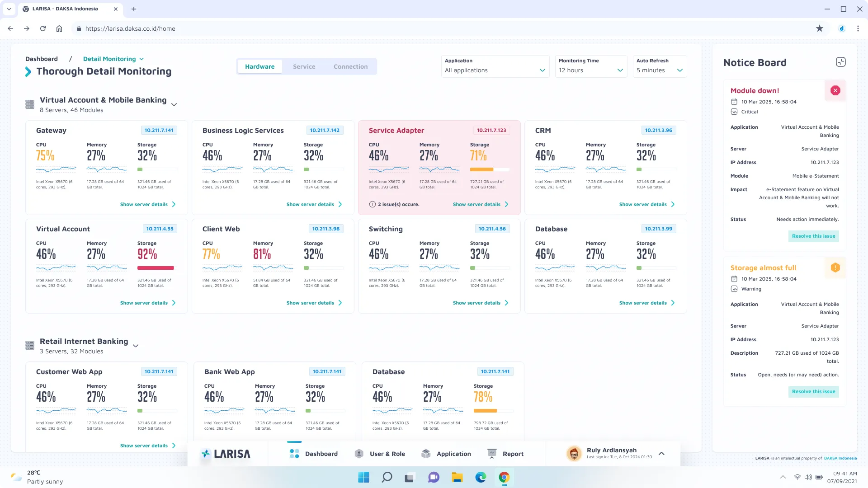Open the browser three-dot menu
The height and width of the screenshot is (488, 868).
(858, 28)
